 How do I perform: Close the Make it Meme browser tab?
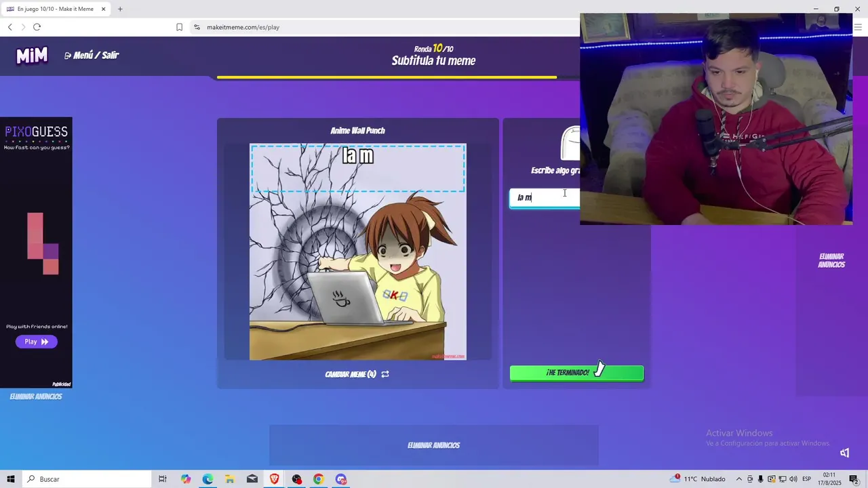[x=103, y=9]
